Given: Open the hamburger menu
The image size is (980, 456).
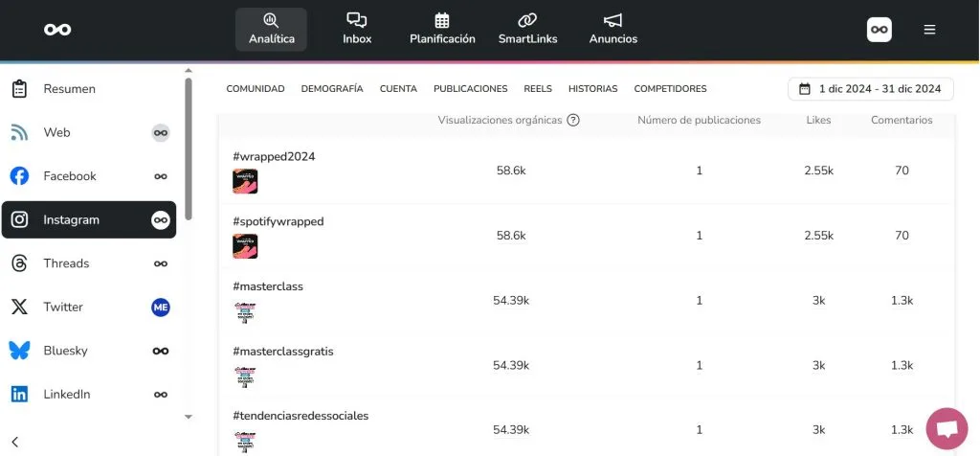Looking at the screenshot, I should point(929,30).
